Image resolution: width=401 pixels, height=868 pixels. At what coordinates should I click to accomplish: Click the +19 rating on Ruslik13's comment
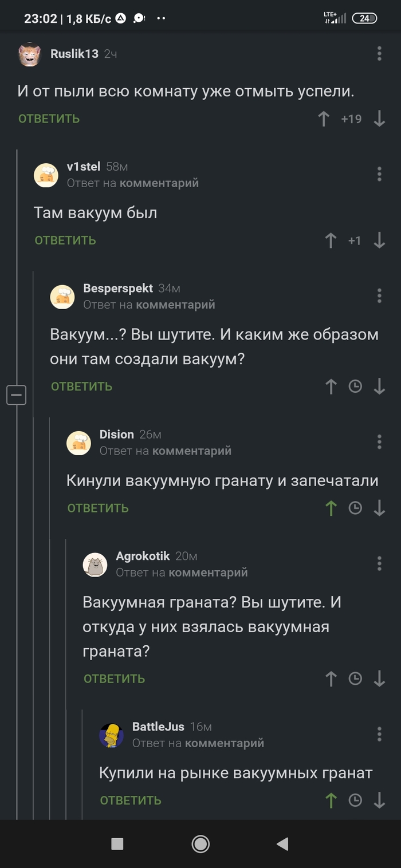(x=355, y=119)
